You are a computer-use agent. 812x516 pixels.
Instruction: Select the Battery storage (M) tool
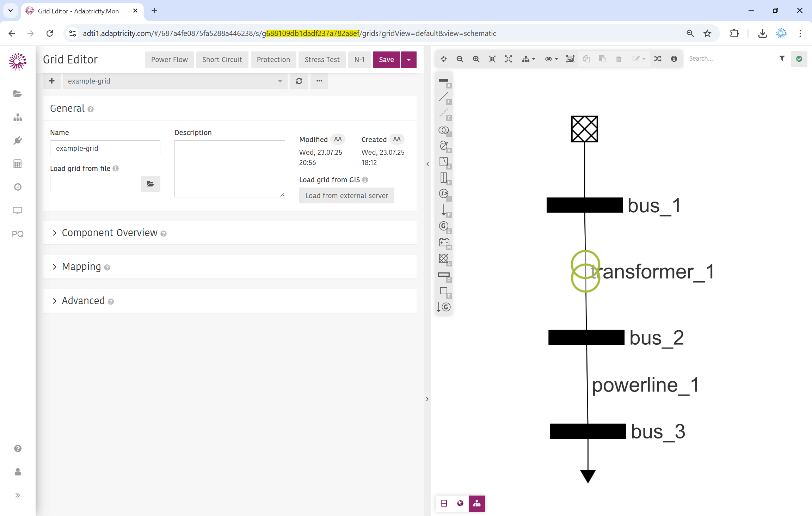(x=444, y=242)
